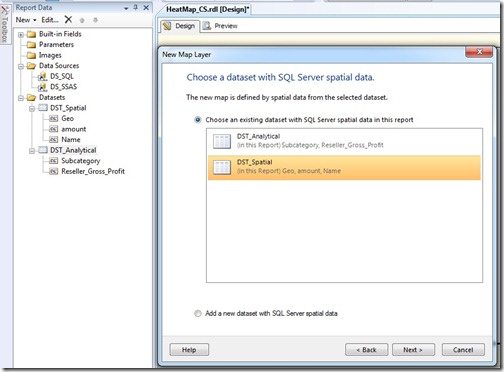Select the 'Geo' field text in tree
Image resolution: width=504 pixels, height=372 pixels.
(x=68, y=118)
